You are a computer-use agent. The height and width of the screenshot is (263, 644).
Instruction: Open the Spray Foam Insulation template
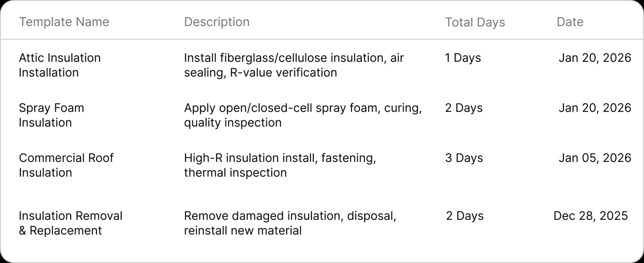[51, 115]
